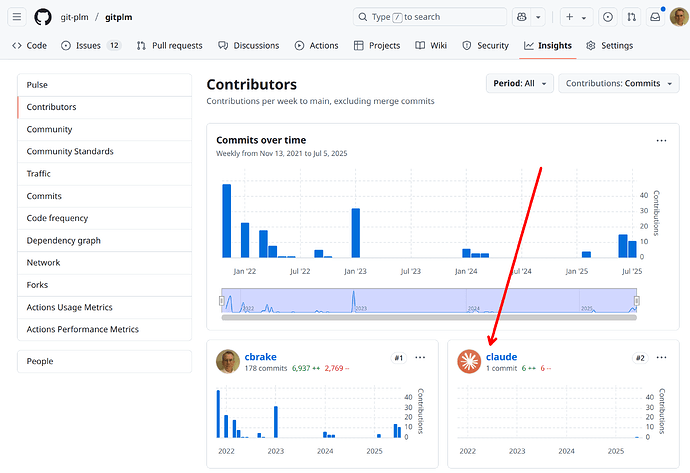Image resolution: width=690 pixels, height=473 pixels.
Task: Switch to the Security tab
Action: tap(485, 45)
